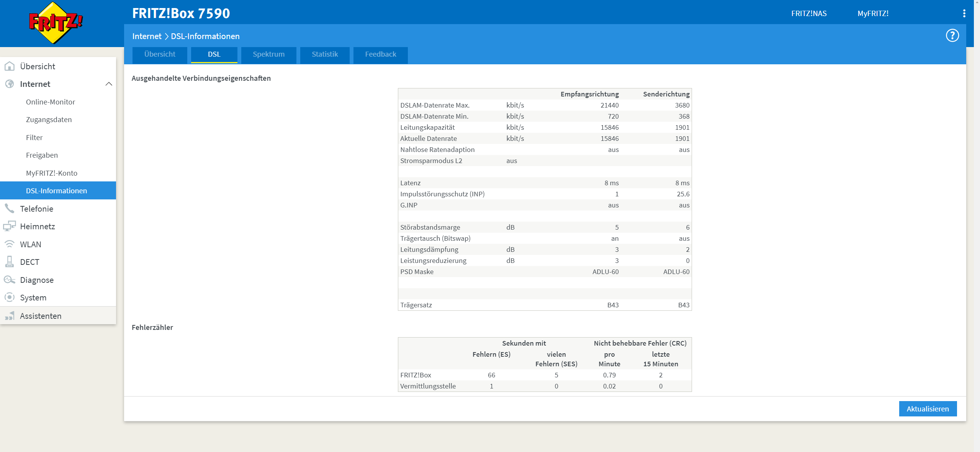Open the help question mark icon
This screenshot has height=452, width=980.
(952, 36)
